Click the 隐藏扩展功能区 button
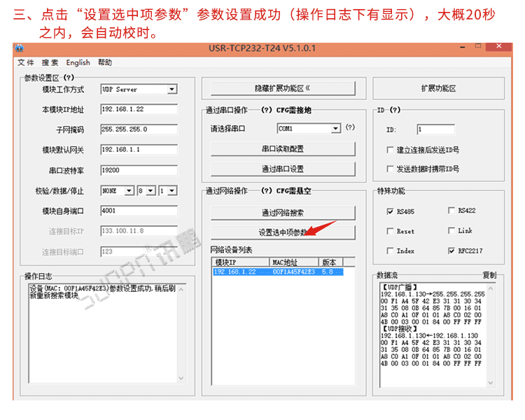 click(x=283, y=89)
